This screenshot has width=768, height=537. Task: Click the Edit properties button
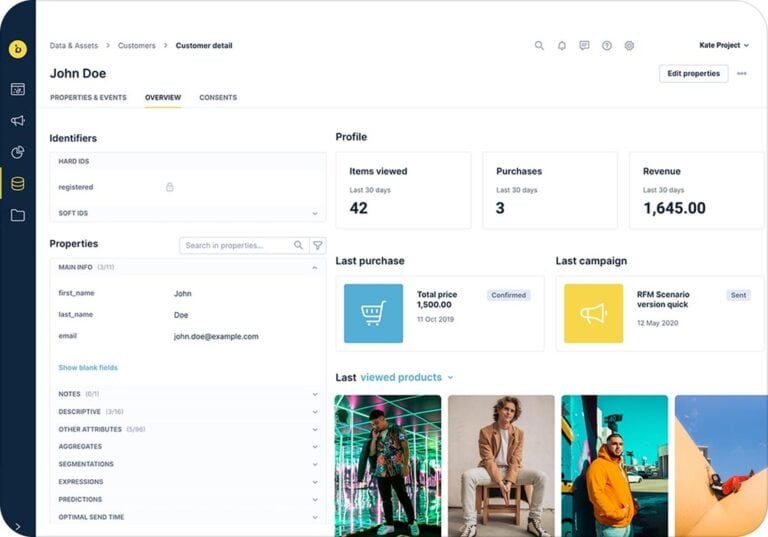tap(693, 74)
